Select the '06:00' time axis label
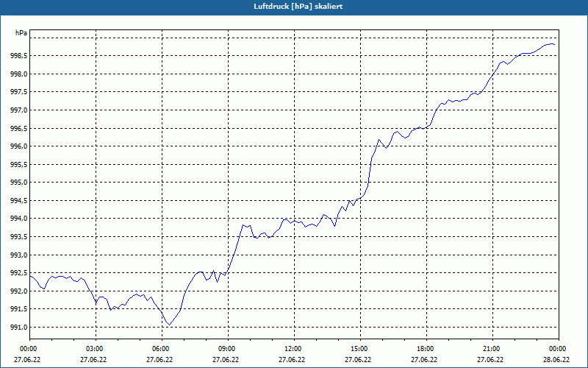This screenshot has width=588, height=368. coord(160,349)
